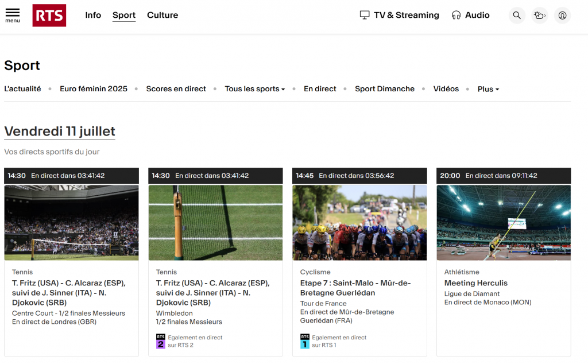Click the RTS 1 channel badge
The height and width of the screenshot is (364, 588).
coord(304,341)
